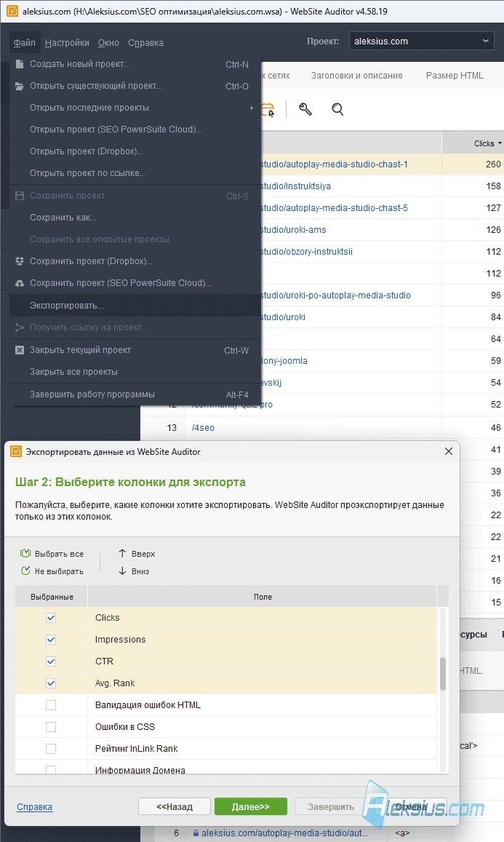Click the orange schedule icon in toolbar
Image resolution: width=504 pixels, height=842 pixels.
(x=268, y=110)
